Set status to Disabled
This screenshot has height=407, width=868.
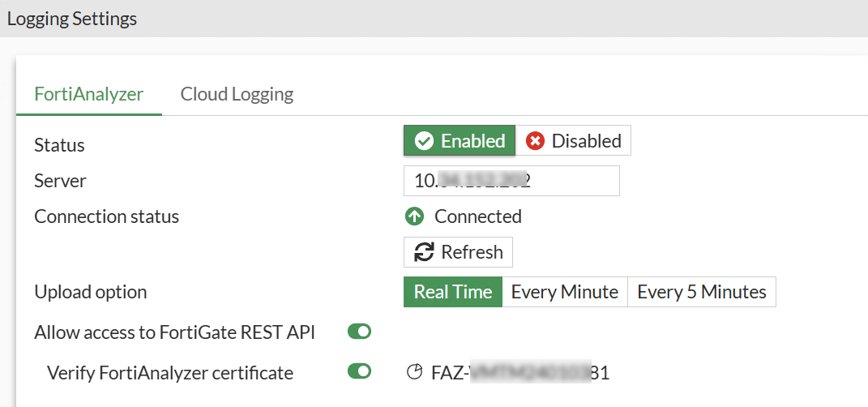pos(574,140)
